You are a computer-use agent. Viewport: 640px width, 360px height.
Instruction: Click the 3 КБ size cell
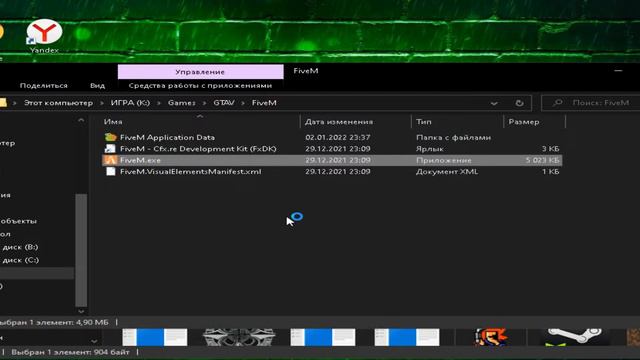coord(551,149)
